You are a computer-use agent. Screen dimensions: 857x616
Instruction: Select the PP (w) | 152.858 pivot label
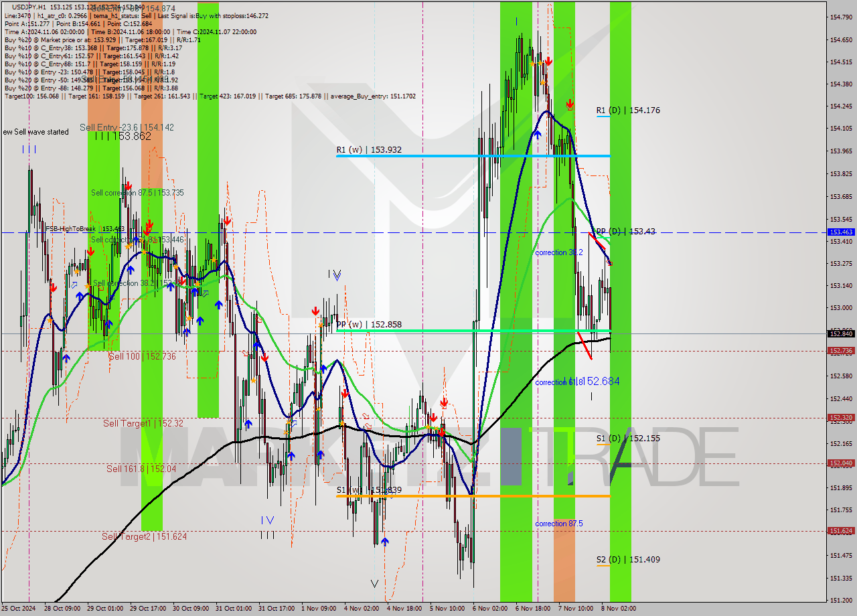point(369,325)
